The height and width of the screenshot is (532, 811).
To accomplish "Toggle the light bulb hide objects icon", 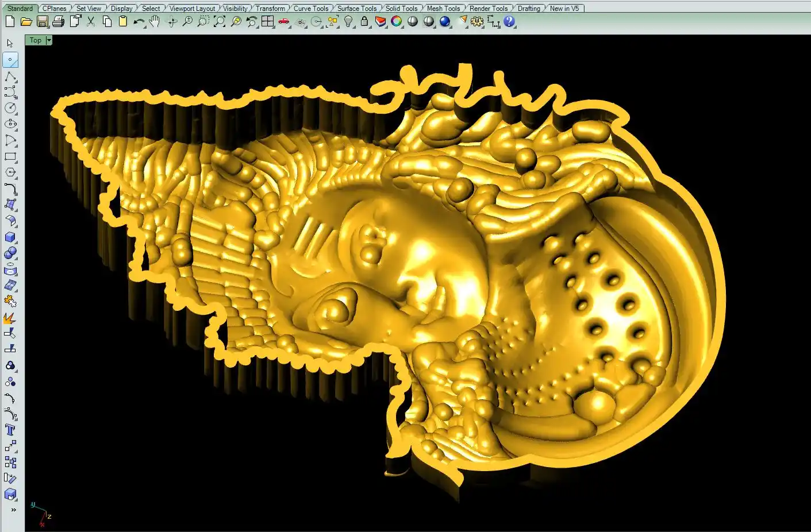I will [348, 22].
